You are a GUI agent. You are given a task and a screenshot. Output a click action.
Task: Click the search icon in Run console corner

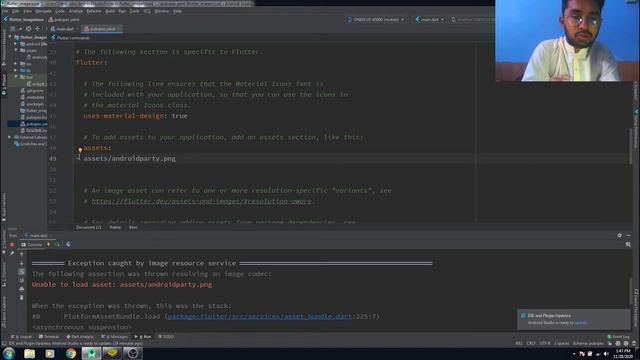click(628, 244)
